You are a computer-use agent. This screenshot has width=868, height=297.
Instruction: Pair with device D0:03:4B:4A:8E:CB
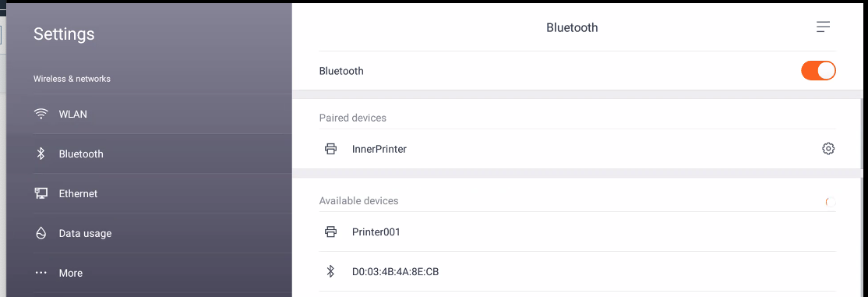point(577,271)
